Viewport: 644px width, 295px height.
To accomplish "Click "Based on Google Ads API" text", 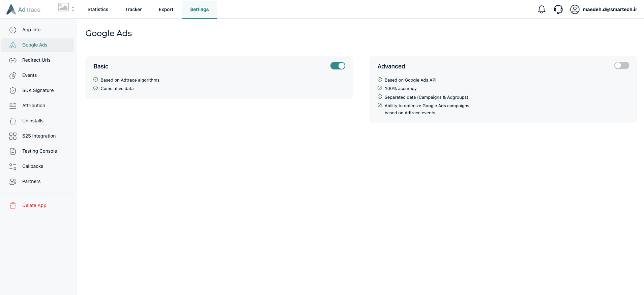I will (410, 80).
